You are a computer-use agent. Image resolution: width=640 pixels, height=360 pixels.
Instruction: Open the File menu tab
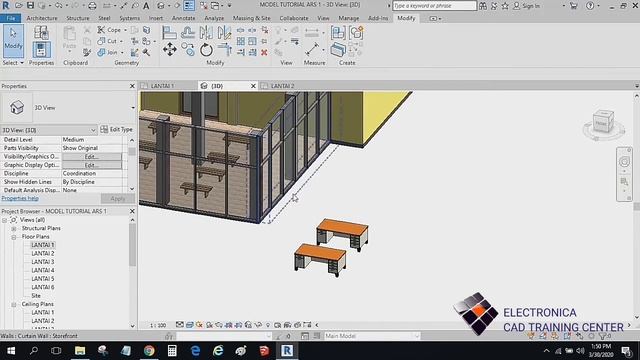pyautogui.click(x=11, y=18)
